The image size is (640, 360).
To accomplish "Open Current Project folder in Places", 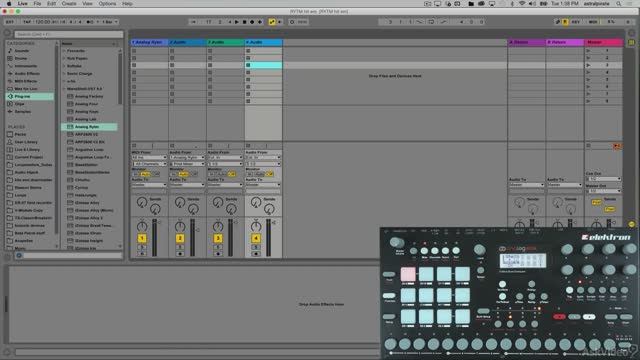I will [x=29, y=157].
